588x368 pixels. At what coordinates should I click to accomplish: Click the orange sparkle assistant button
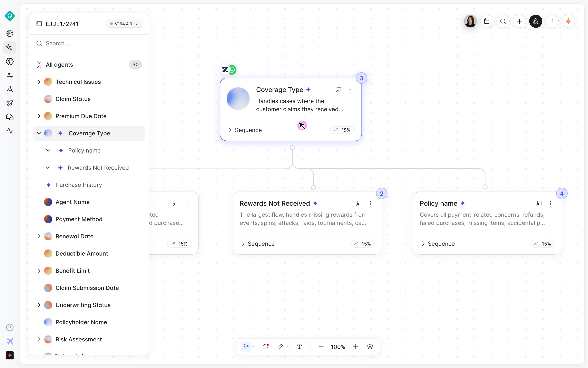click(x=568, y=21)
